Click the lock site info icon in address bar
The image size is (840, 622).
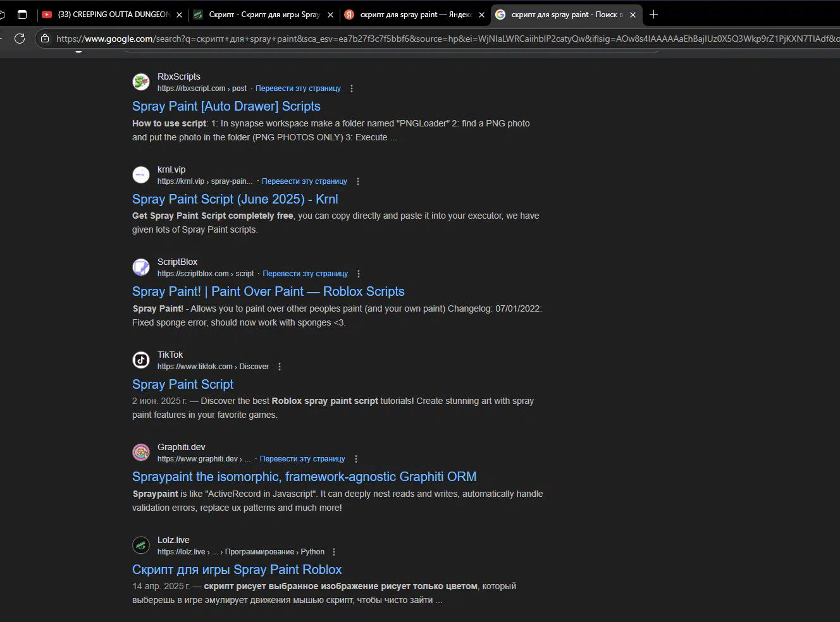pos(45,39)
